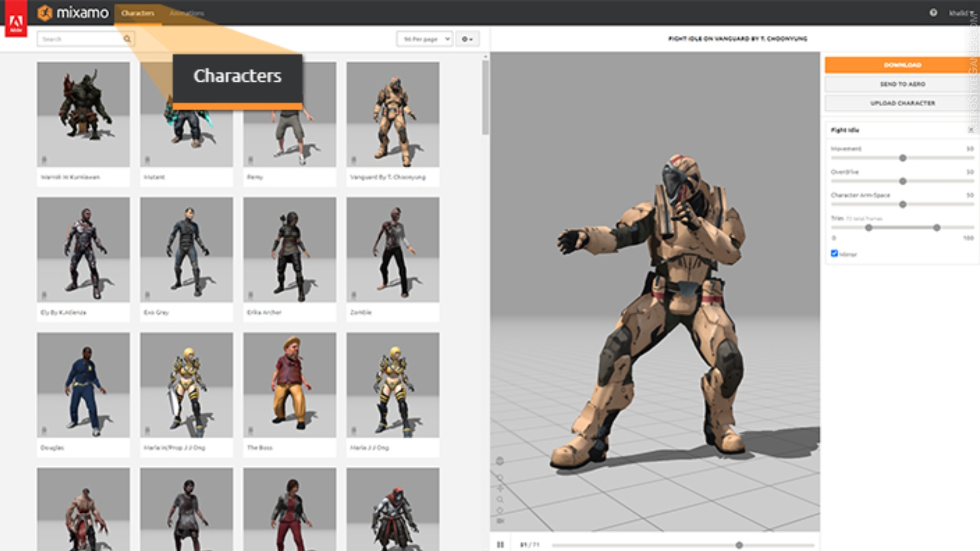Click the search magnifier in the search bar

coord(126,39)
